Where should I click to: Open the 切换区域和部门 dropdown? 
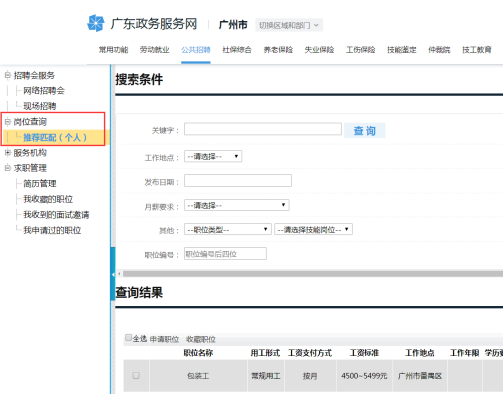[x=289, y=25]
